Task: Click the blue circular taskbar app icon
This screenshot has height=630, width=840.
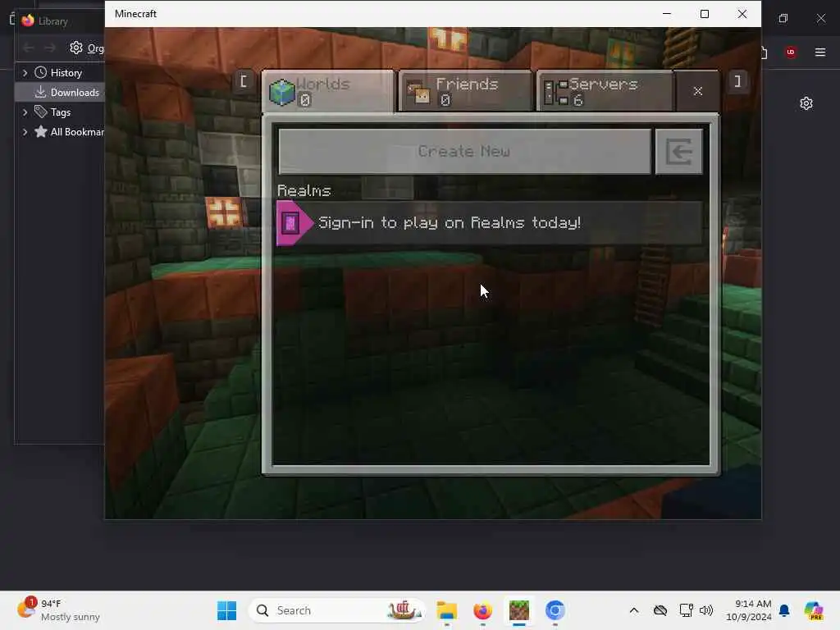Action: coord(555,610)
